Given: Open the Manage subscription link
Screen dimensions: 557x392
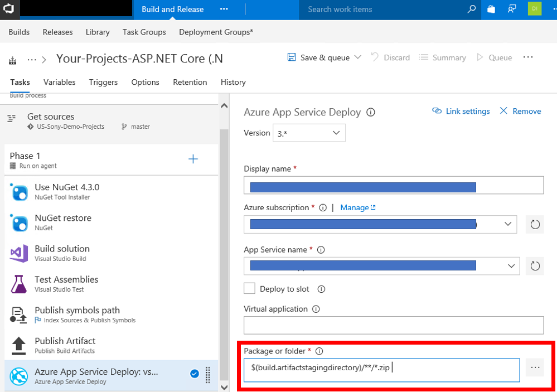Looking at the screenshot, I should click(x=358, y=207).
